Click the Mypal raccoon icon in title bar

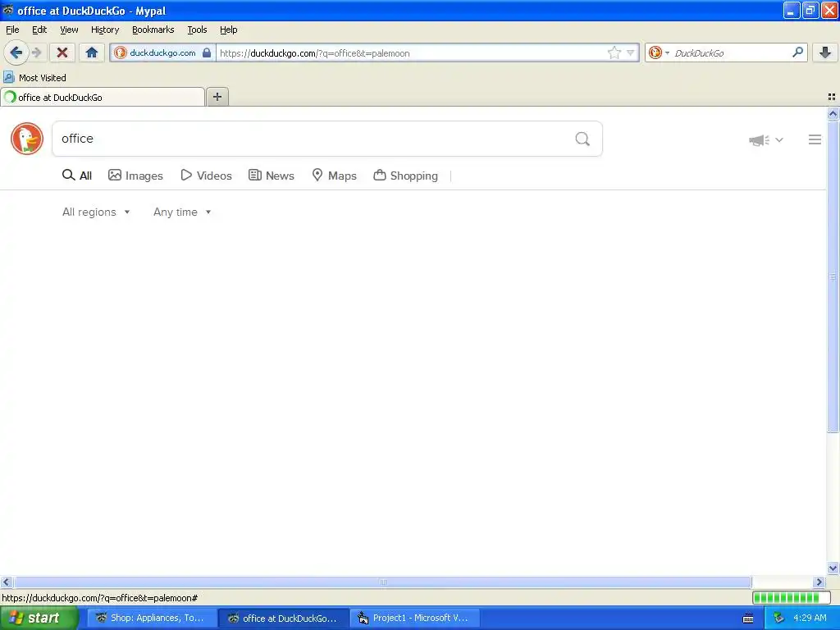8,10
